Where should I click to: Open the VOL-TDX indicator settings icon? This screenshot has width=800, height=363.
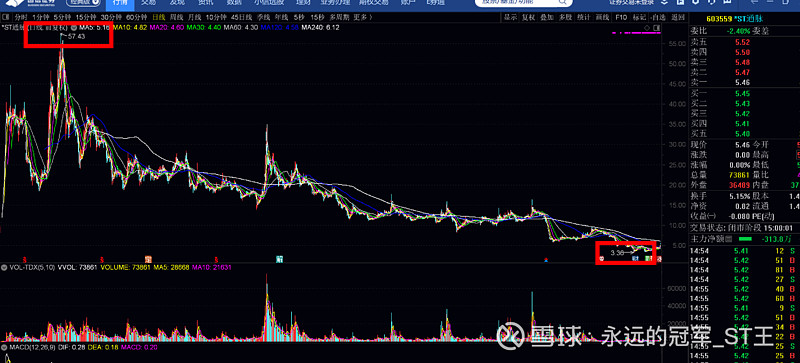click(4, 267)
